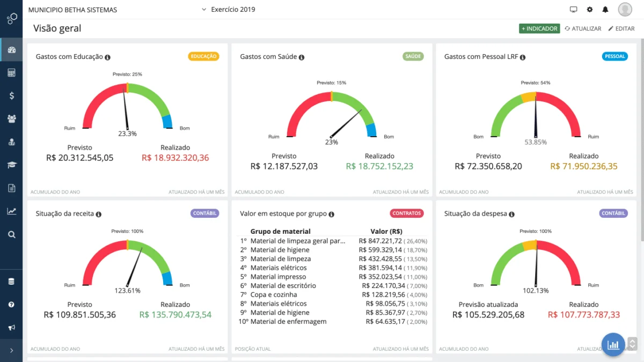This screenshot has width=644, height=362.
Task: Open the dollar sign finance icon
Action: point(11,95)
